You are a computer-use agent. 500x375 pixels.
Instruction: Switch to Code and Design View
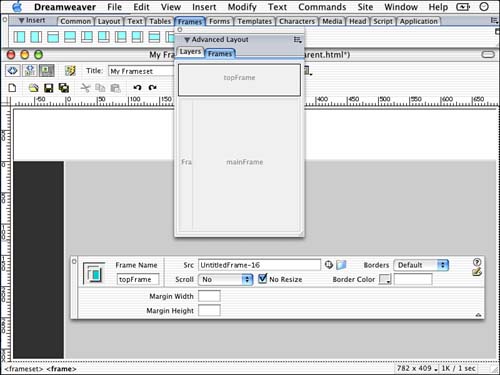point(30,70)
